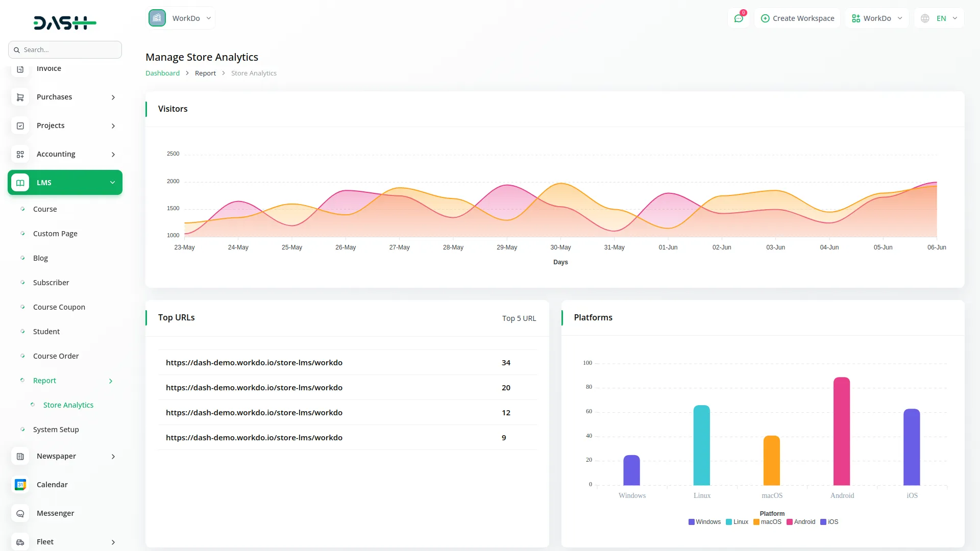Open the WorkDo workspace dropdown in header

click(x=877, y=18)
